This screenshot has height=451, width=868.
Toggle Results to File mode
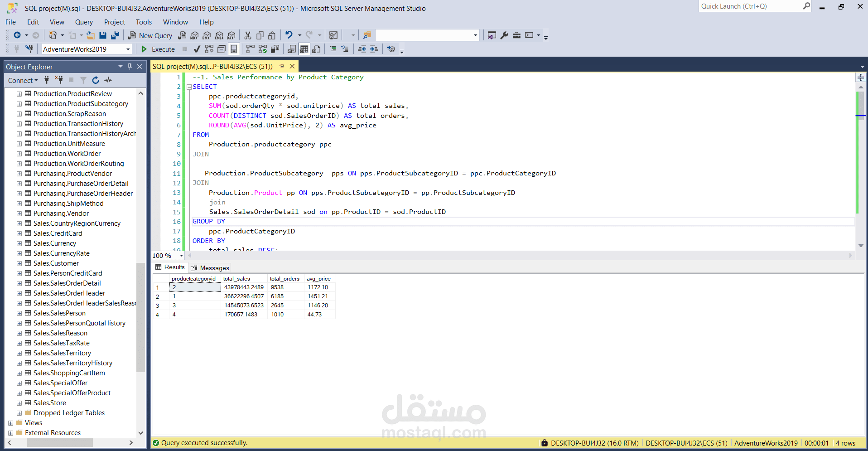pyautogui.click(x=316, y=49)
